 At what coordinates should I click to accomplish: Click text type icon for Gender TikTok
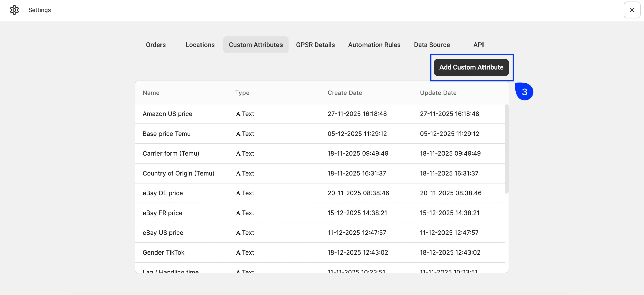point(238,253)
